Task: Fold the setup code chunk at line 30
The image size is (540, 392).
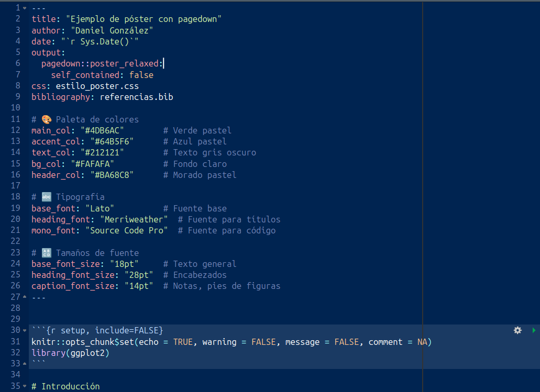Action: [x=25, y=330]
